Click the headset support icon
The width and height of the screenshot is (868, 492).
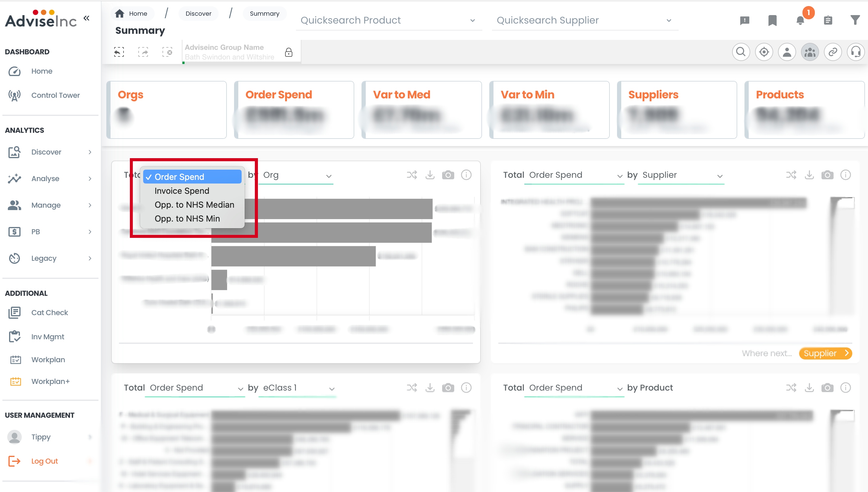tap(856, 52)
